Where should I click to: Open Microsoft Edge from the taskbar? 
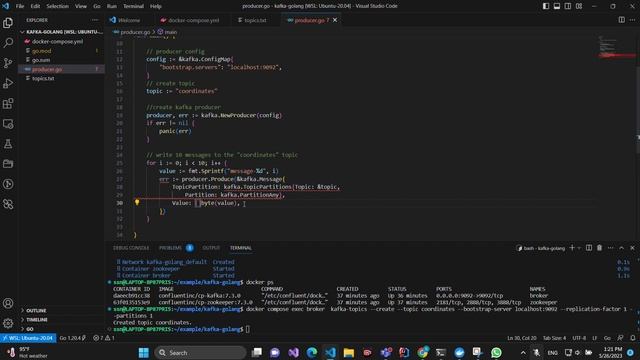311,353
